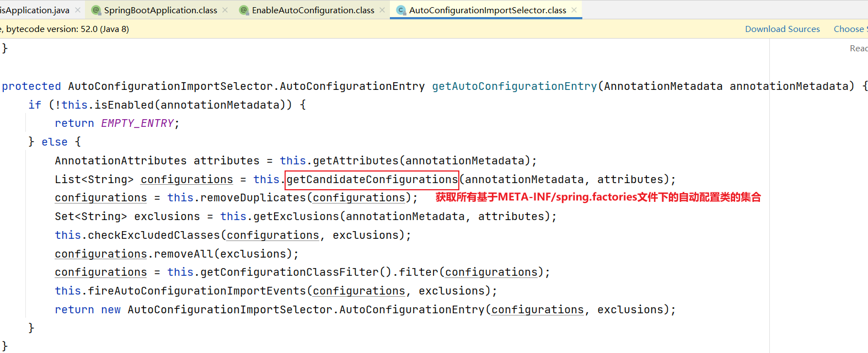Open the isApplication.java tab
The width and height of the screenshot is (868, 353).
(35, 10)
